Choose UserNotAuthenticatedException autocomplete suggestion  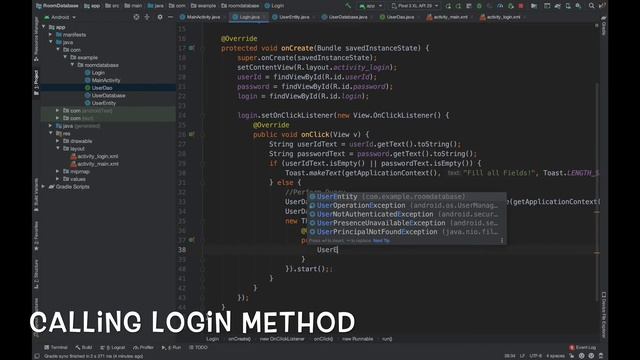click(x=407, y=214)
